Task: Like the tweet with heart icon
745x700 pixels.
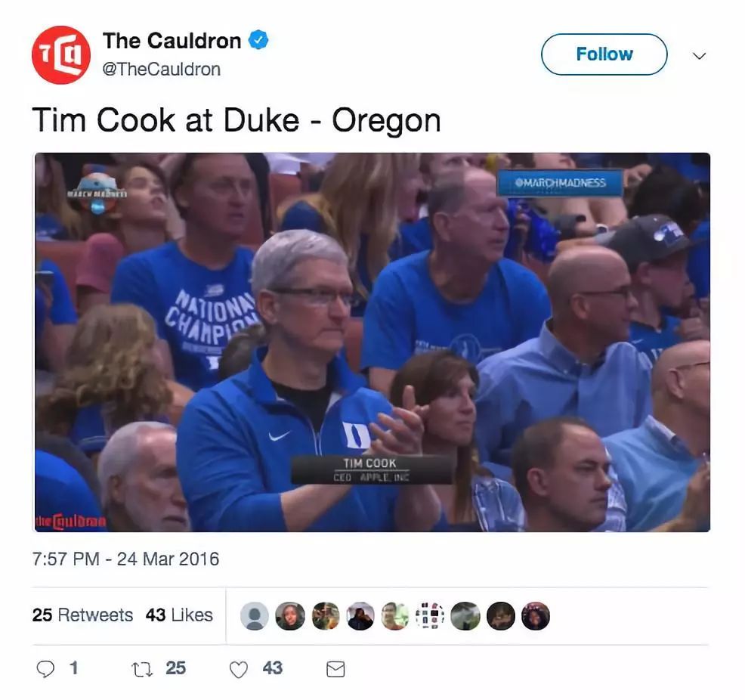Action: coord(239,669)
